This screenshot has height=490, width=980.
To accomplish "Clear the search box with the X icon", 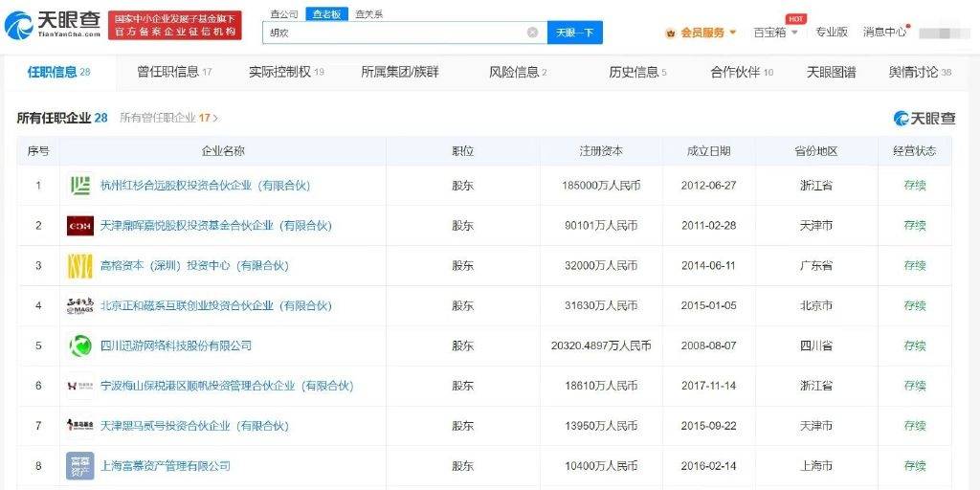I will [x=532, y=33].
